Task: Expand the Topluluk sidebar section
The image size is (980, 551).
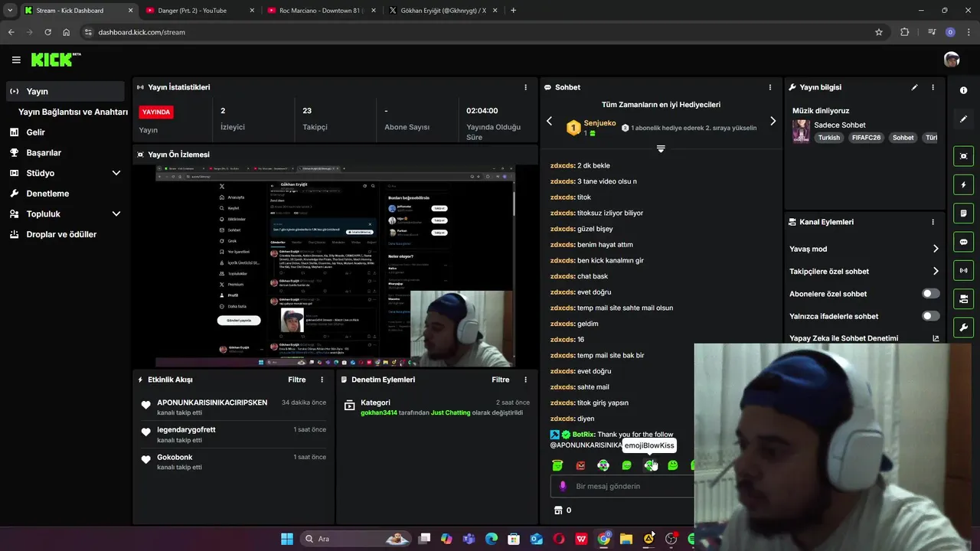Action: [x=116, y=214]
